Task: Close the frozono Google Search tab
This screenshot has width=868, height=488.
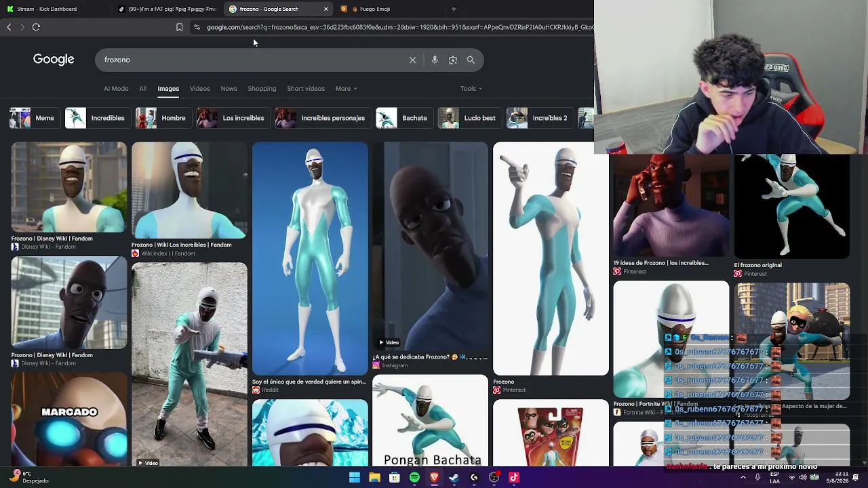Action: coord(325,9)
